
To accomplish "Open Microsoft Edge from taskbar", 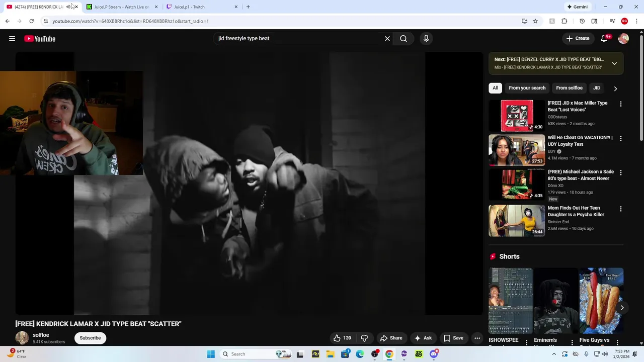I will (x=360, y=354).
